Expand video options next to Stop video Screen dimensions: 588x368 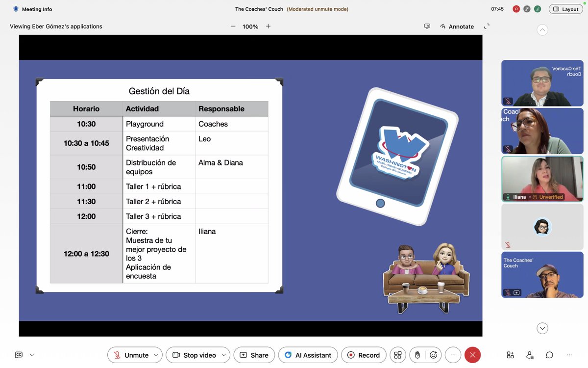click(224, 355)
